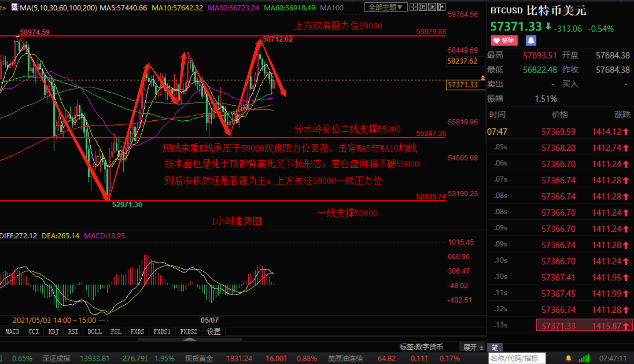
Task: Open the 全部主题 theme dropdown
Action: 386,7
